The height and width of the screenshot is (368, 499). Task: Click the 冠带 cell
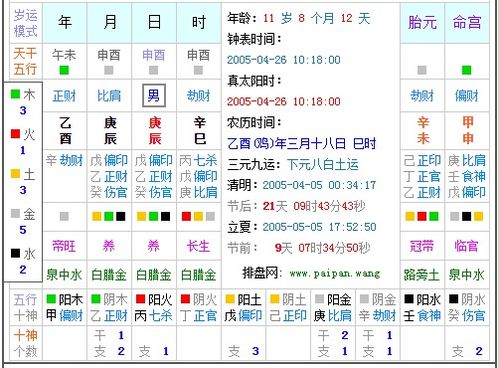tap(422, 246)
